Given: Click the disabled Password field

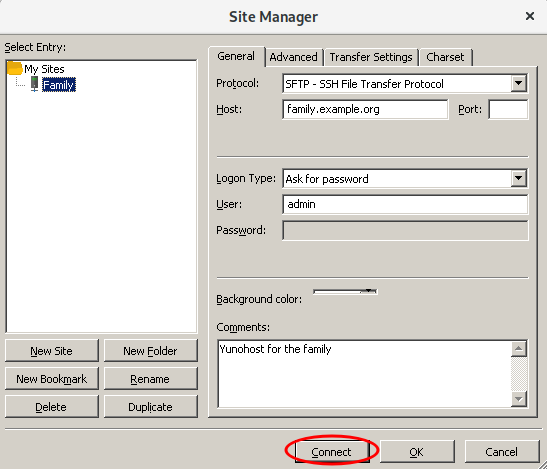Looking at the screenshot, I should click(x=405, y=230).
